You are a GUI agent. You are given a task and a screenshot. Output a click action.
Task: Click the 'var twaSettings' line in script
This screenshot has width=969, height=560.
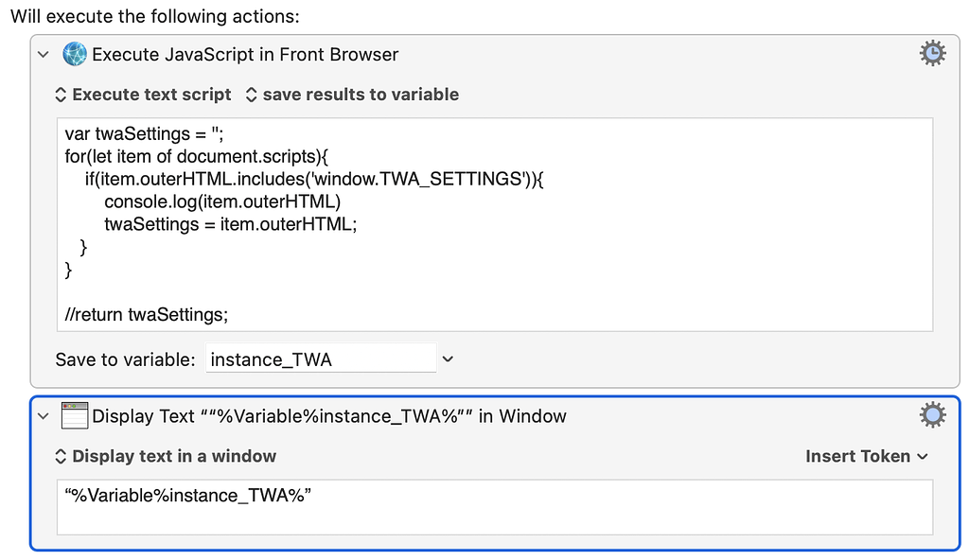pos(144,134)
